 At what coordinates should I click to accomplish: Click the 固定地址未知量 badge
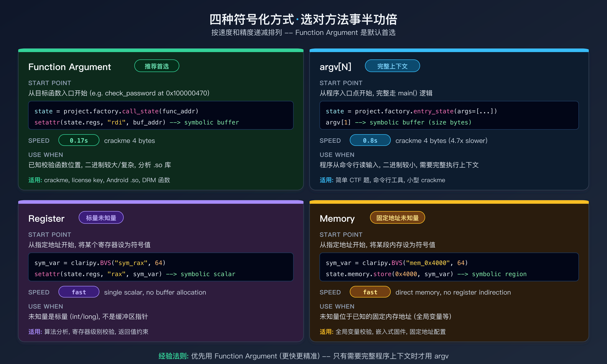(x=397, y=218)
